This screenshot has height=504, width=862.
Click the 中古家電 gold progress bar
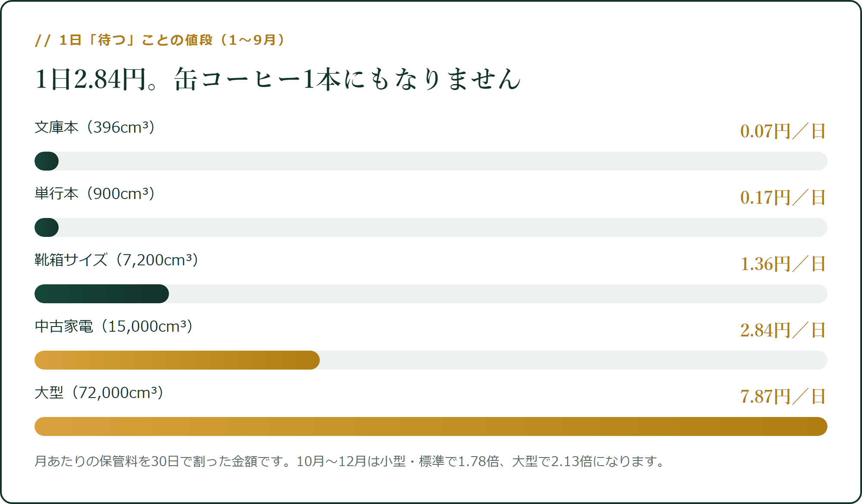click(177, 360)
